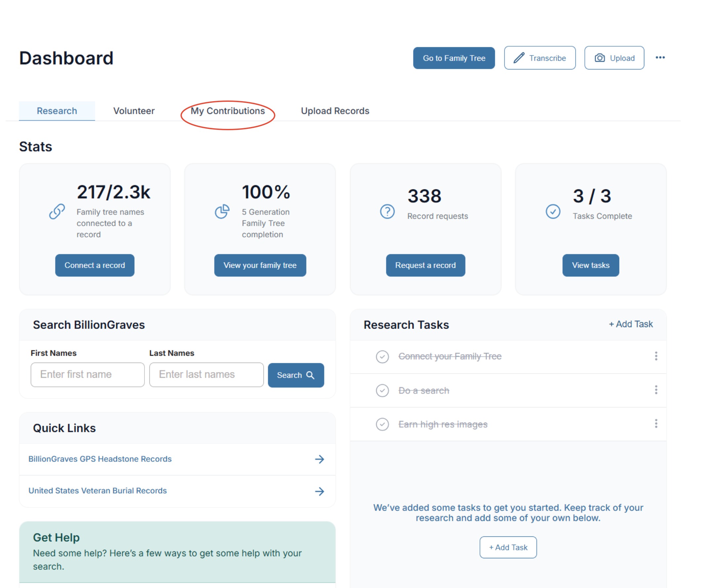This screenshot has width=717, height=588.
Task: Expand the options for the Earn high res images task
Action: coord(656,424)
